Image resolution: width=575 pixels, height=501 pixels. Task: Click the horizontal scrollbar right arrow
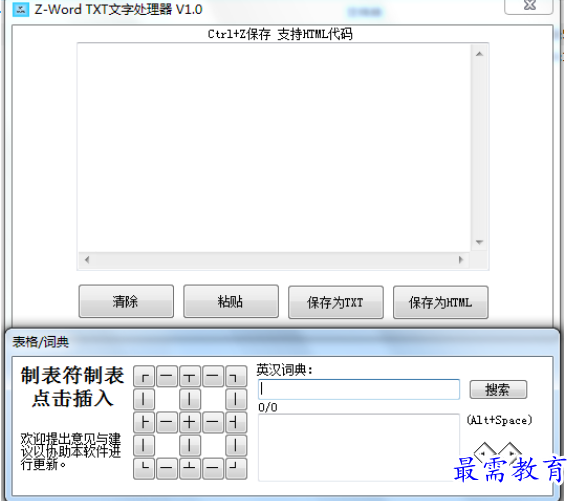click(461, 260)
